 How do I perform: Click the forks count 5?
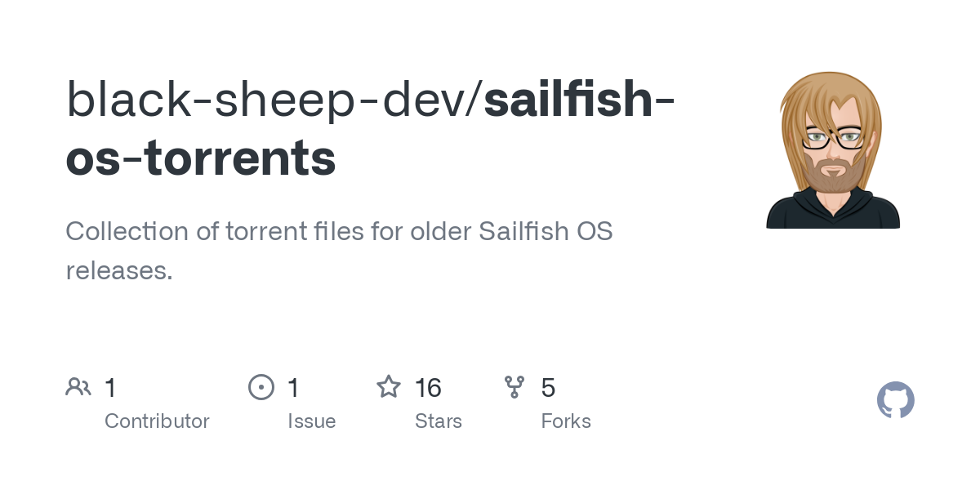click(548, 388)
